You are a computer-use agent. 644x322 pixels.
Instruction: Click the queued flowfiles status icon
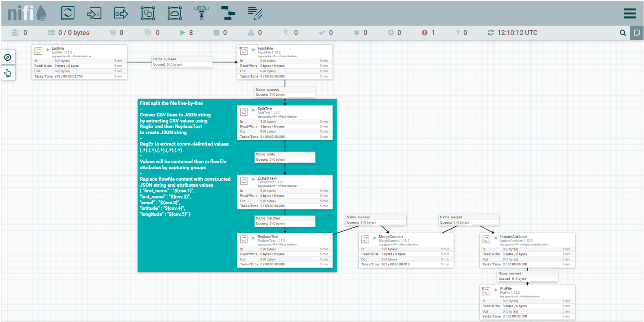pos(51,33)
